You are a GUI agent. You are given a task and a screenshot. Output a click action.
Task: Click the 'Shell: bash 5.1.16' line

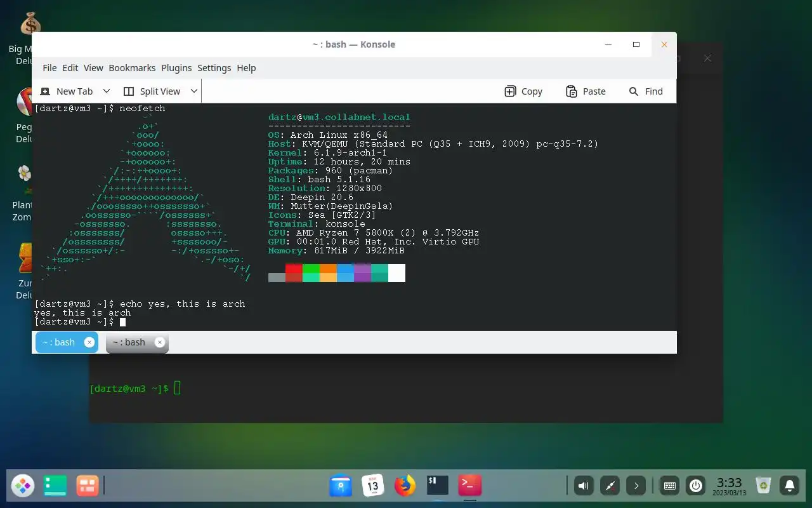pyautogui.click(x=319, y=180)
